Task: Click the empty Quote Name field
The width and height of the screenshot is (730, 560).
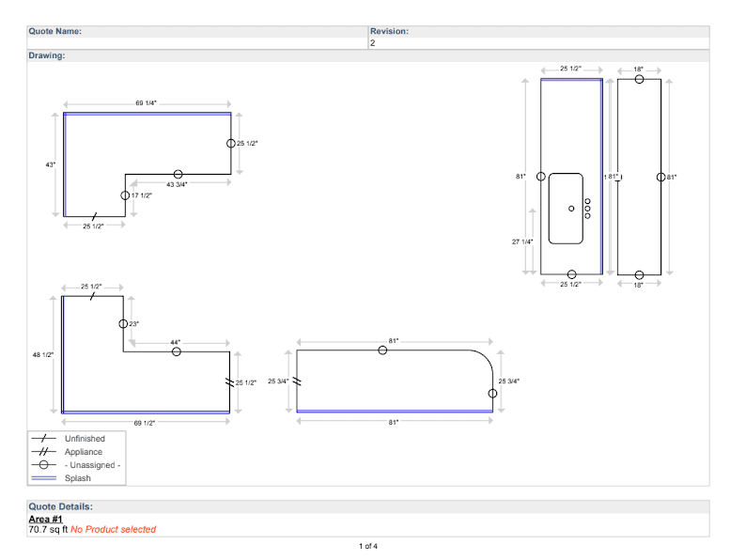Action: (197, 43)
